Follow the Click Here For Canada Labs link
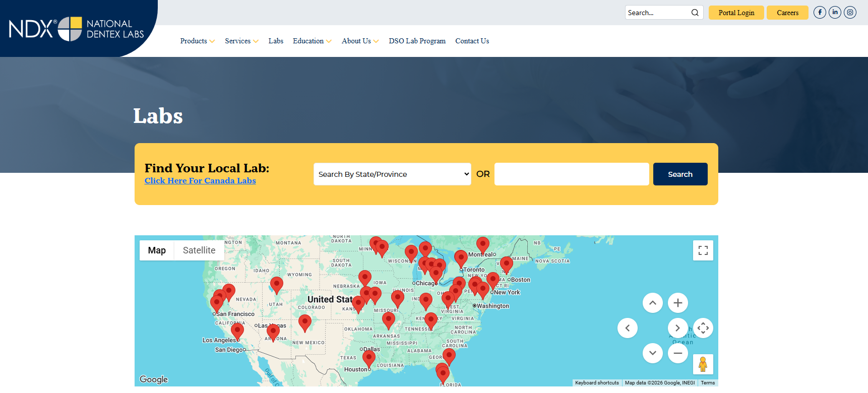This screenshot has height=393, width=868. point(200,180)
